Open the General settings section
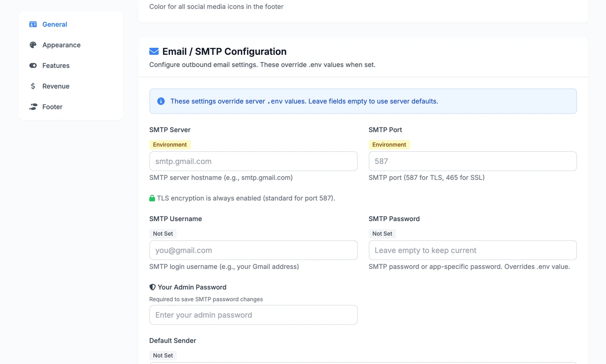Viewport: 606px width, 364px height. [71, 24]
